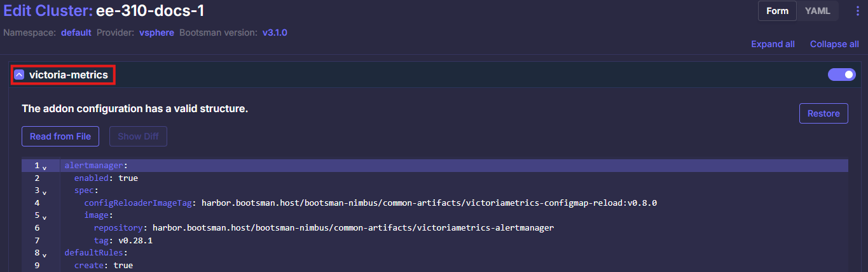The image size is (868, 272).
Task: Click the victoria-metrics section title
Action: (69, 75)
